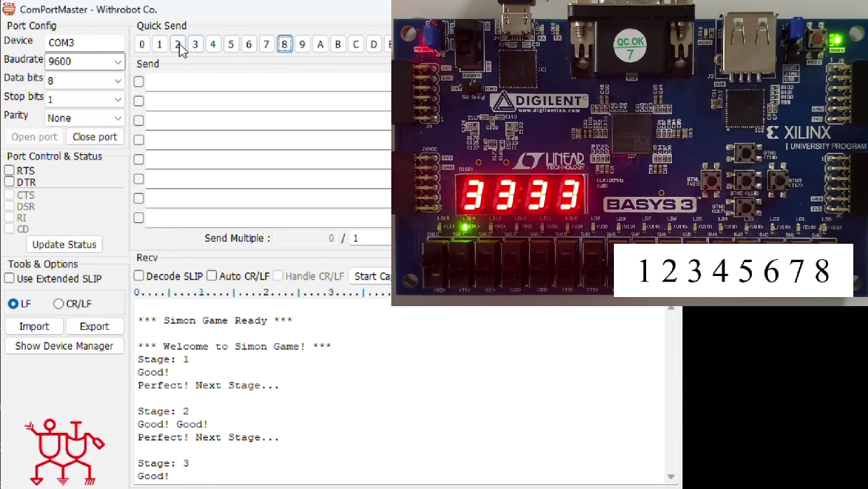868x489 pixels.
Task: Click the Device COM3 input field
Action: [85, 43]
